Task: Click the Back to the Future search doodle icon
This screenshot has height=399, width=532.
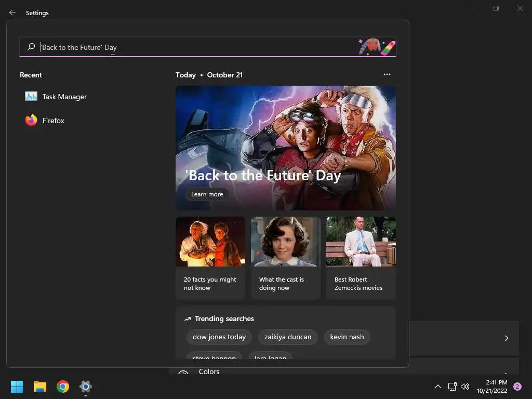Action: tap(377, 46)
